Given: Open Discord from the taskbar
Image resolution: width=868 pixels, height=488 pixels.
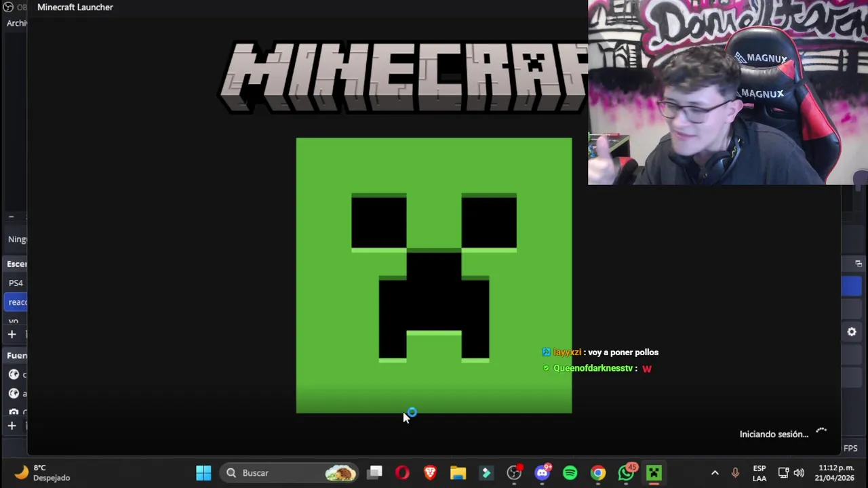Looking at the screenshot, I should [x=542, y=472].
